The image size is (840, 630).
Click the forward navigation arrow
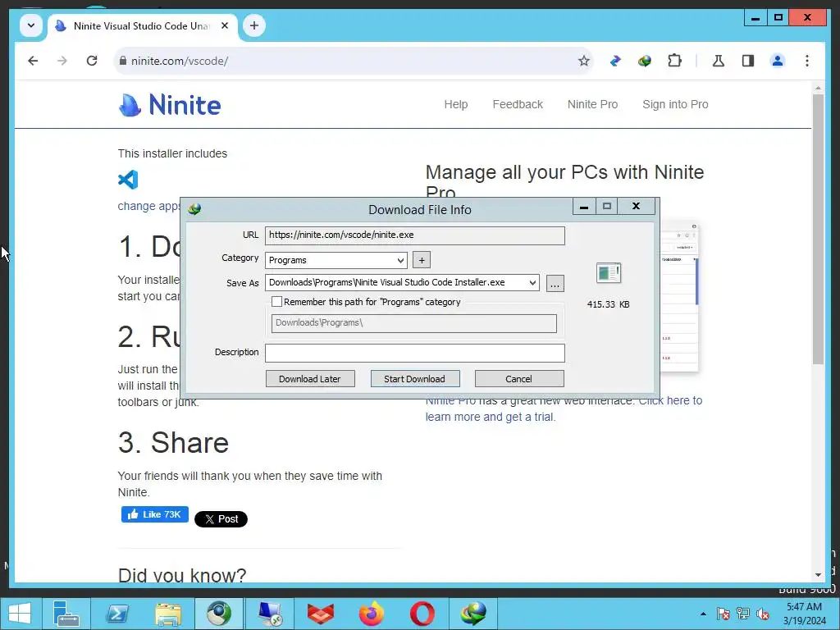[x=62, y=61]
